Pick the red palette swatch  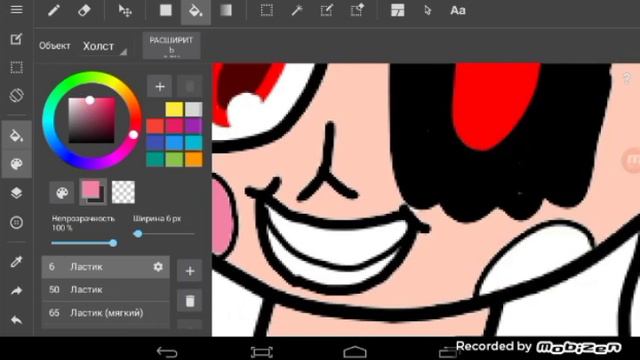(155, 126)
